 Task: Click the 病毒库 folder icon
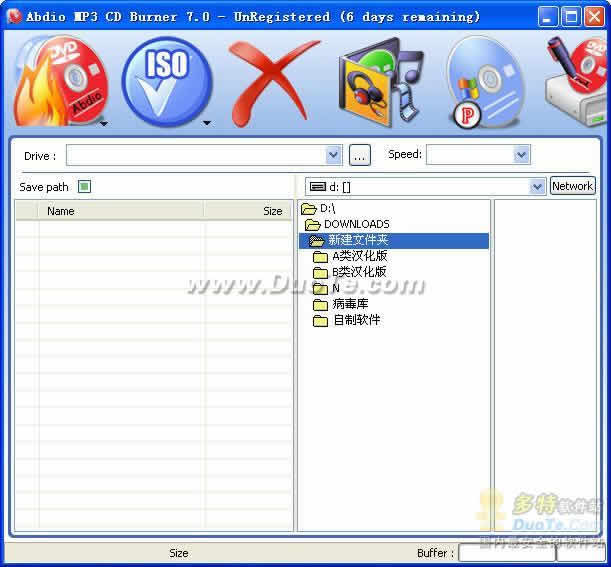pos(320,305)
